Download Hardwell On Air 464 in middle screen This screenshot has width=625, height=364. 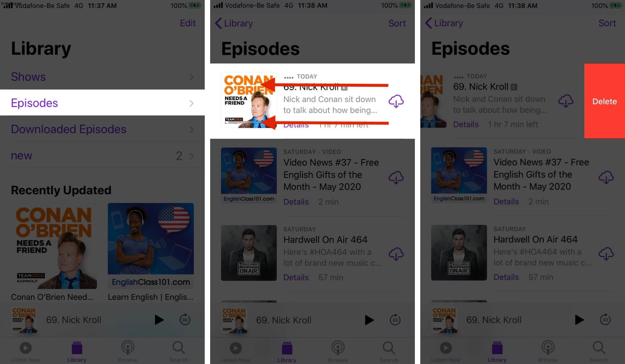pos(396,254)
